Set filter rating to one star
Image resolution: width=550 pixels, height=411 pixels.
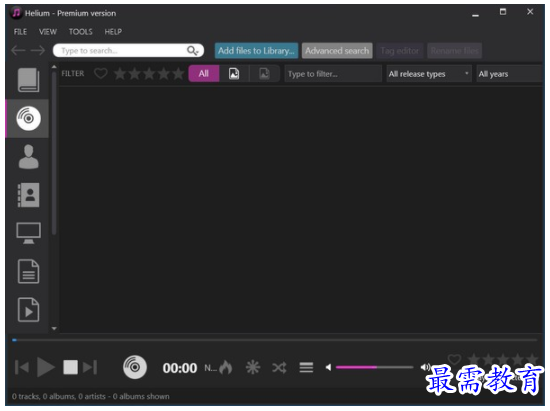[x=120, y=74]
